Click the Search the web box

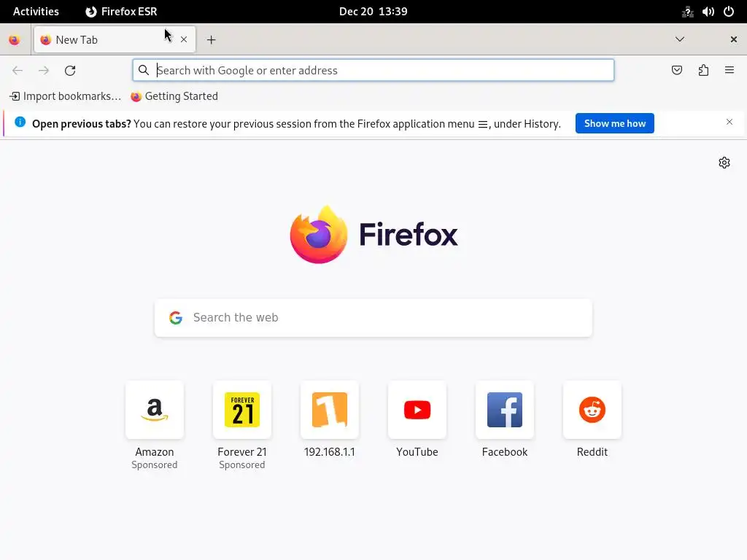[x=373, y=318]
